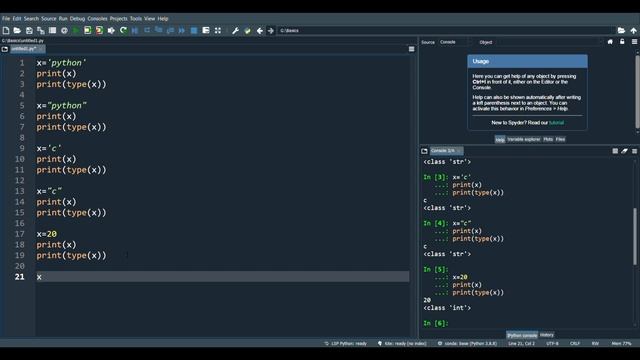Browse editor tabs icon
640x360 pixels.
(5, 49)
